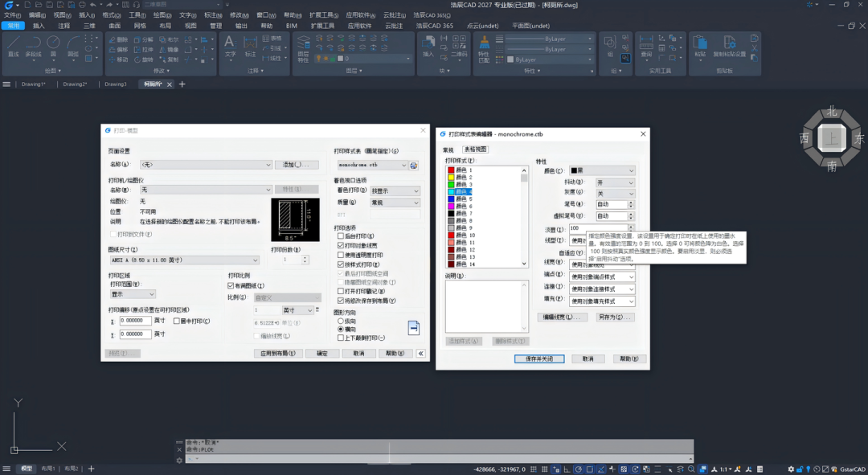
Task: Click the 旋转 rotate tool
Action: point(144,59)
